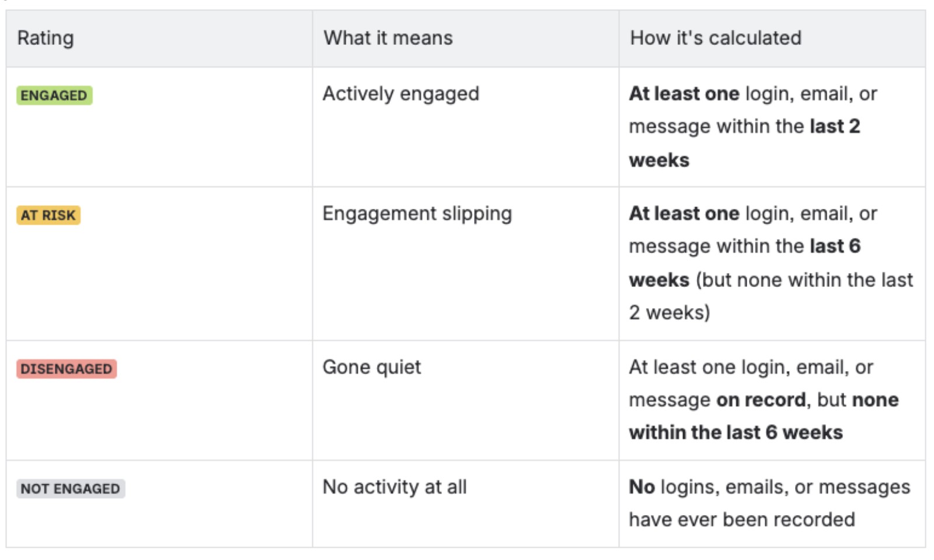Select the Actively engaged cell text
Image resolution: width=934 pixels, height=560 pixels.
tap(401, 93)
